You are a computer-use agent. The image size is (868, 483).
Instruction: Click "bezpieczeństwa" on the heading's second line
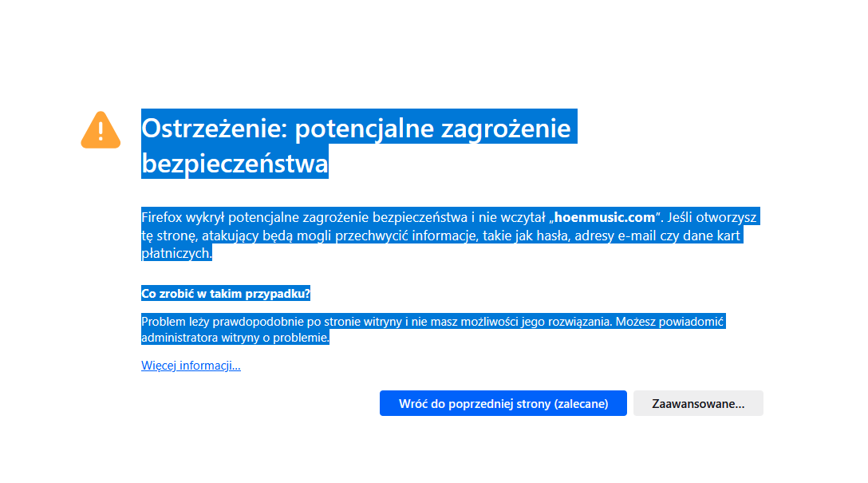(235, 163)
